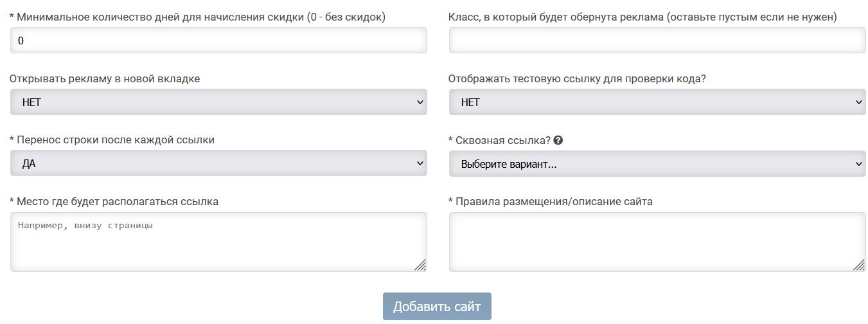
Task: Click the Отображать тестовую ссылку label text
Action: [577, 78]
